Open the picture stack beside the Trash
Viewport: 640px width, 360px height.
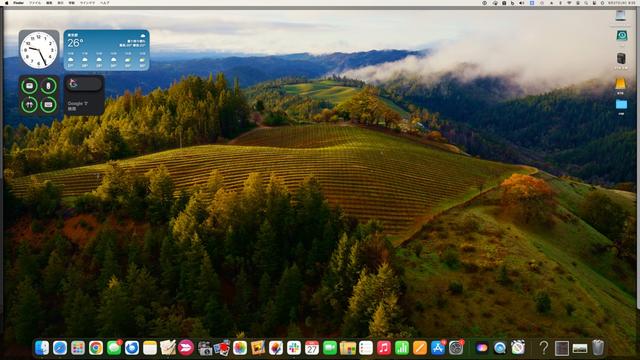tap(580, 348)
